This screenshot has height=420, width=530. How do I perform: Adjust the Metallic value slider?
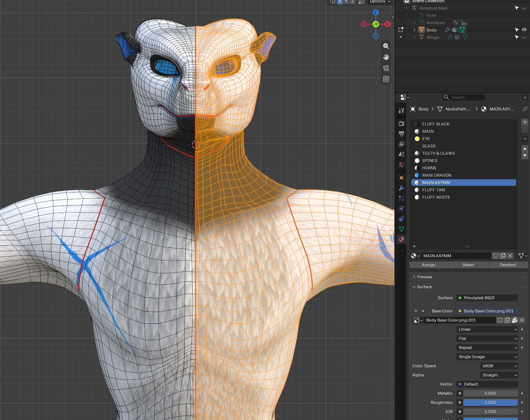click(x=490, y=393)
